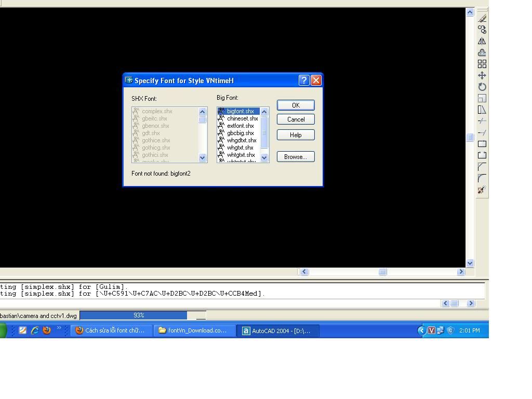This screenshot has width=532, height=399.
Task: Select the Move tool
Action: [x=482, y=75]
